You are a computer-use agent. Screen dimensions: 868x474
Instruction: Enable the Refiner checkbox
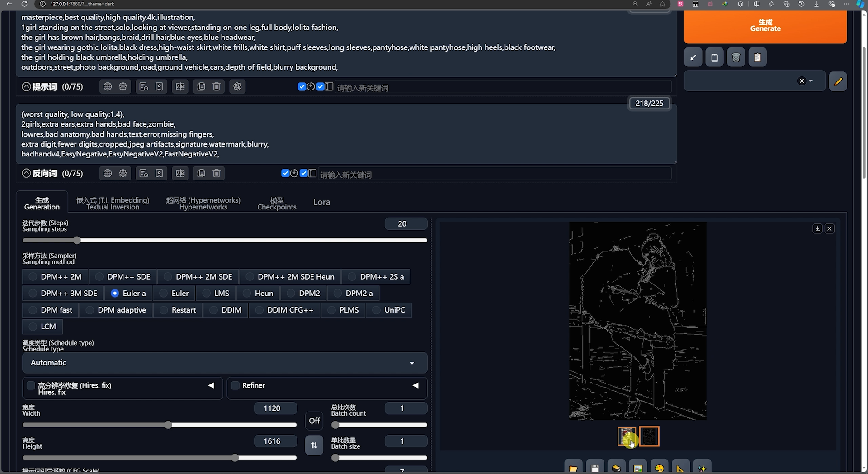235,385
